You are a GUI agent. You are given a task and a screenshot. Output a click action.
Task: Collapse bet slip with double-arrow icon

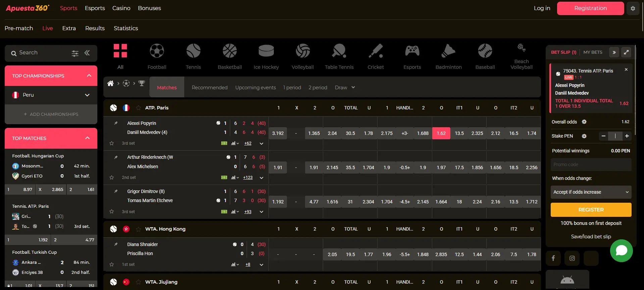(x=614, y=52)
